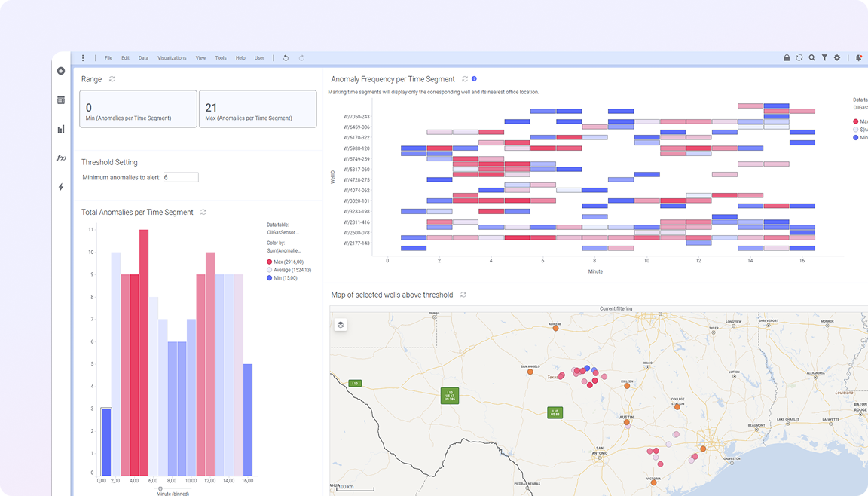Click refresh icon beside Range title
The image size is (868, 496).
click(x=112, y=79)
